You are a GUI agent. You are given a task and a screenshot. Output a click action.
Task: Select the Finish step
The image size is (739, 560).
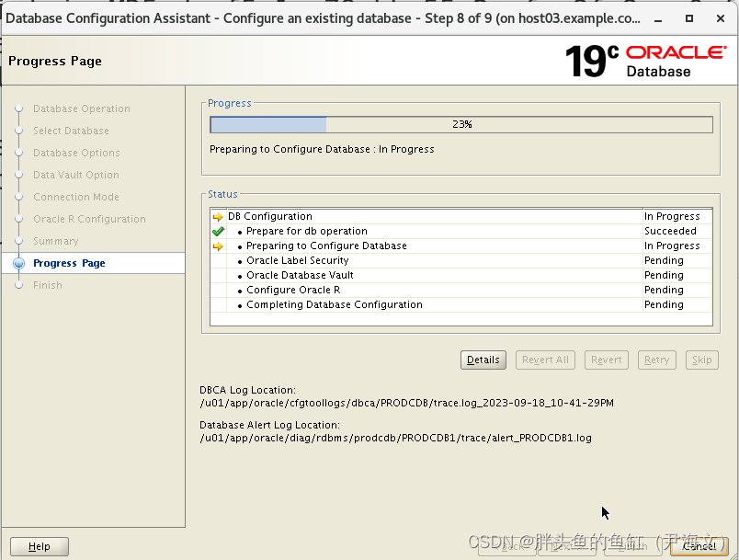(x=48, y=285)
